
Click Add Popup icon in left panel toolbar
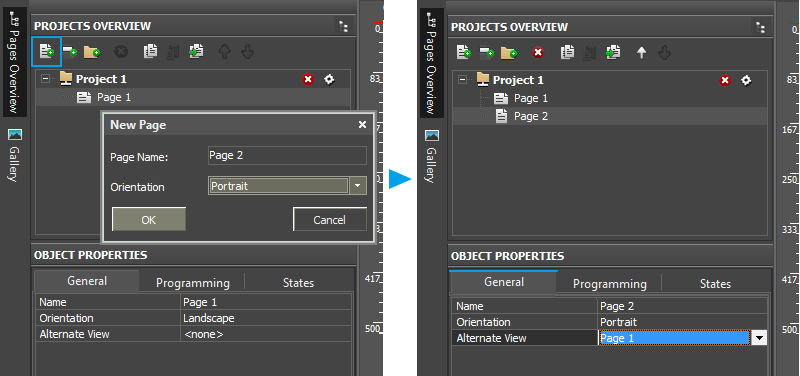(70, 51)
